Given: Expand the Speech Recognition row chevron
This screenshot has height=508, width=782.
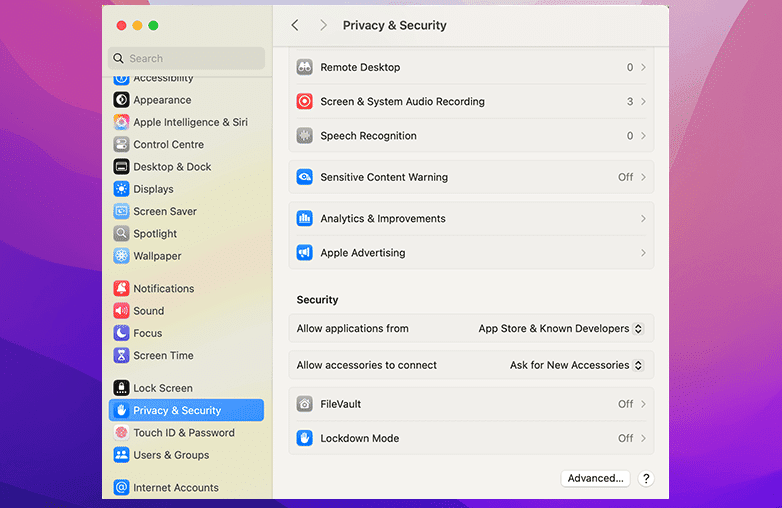Looking at the screenshot, I should (x=643, y=136).
